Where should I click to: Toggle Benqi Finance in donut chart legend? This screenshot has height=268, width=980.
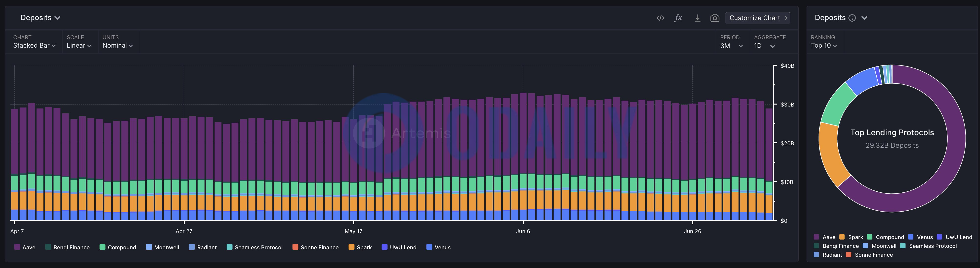click(x=836, y=246)
